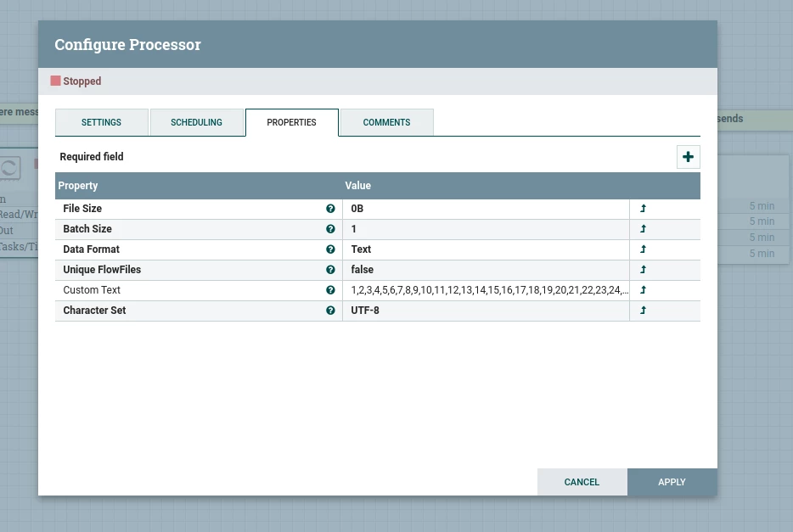793x532 pixels.
Task: Show help for Unique FlowFiles property
Action: tap(330, 270)
